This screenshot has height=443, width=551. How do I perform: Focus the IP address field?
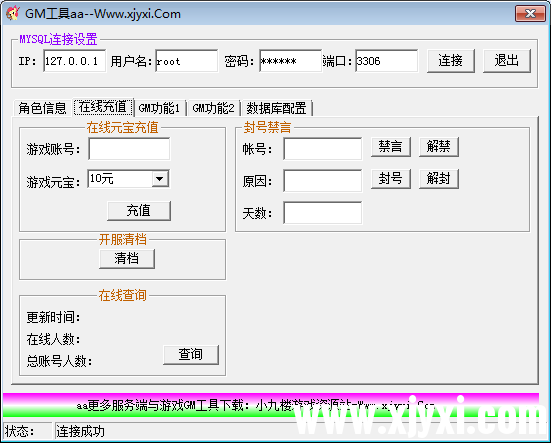[x=74, y=61]
